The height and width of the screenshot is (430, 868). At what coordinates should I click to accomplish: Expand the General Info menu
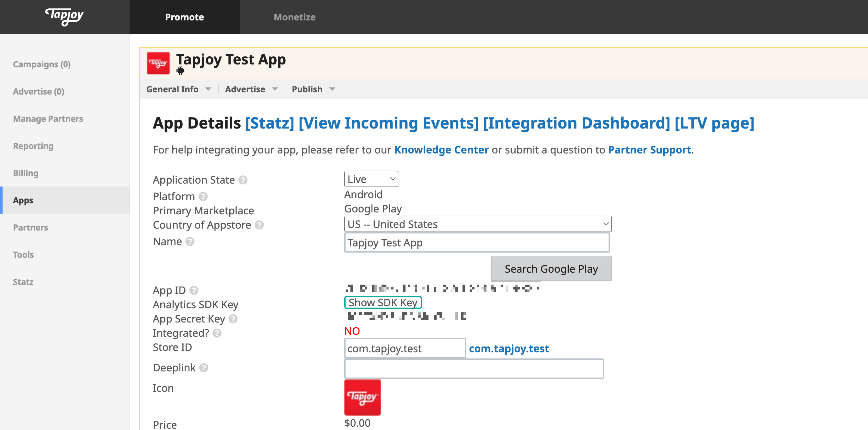pyautogui.click(x=178, y=89)
